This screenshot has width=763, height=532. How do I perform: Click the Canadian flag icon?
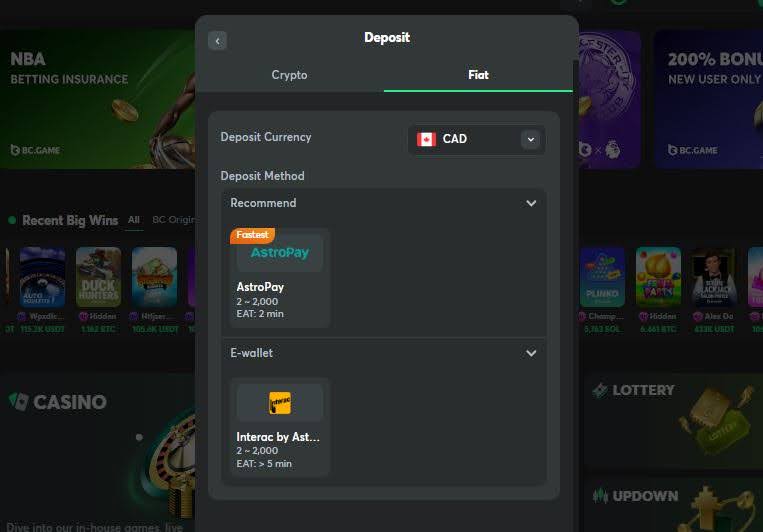(426, 139)
